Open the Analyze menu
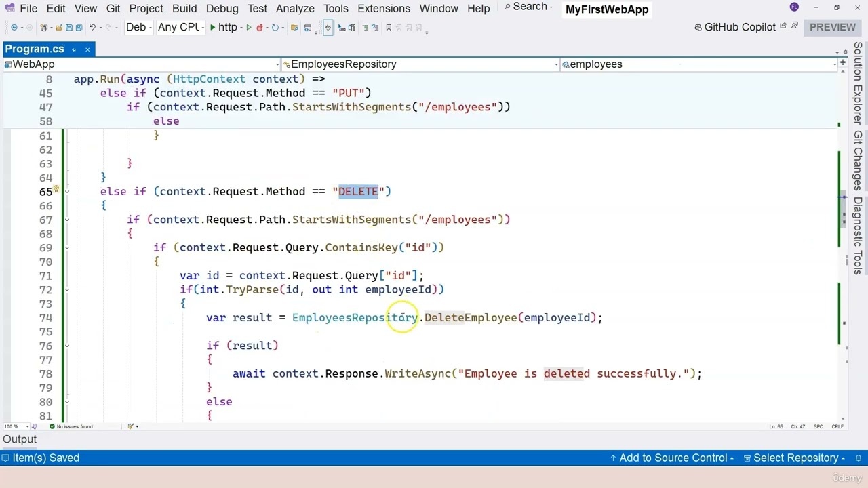The image size is (868, 488). 295,9
